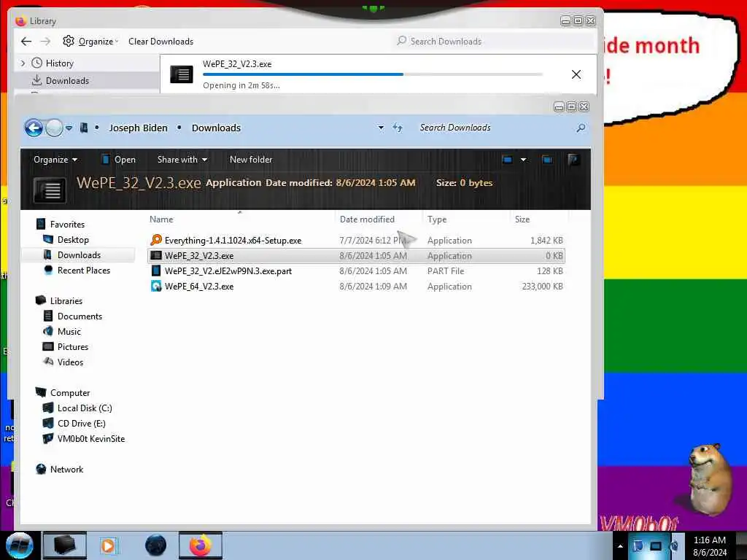
Task: Focus Explorer Search Downloads box
Action: tap(495, 128)
